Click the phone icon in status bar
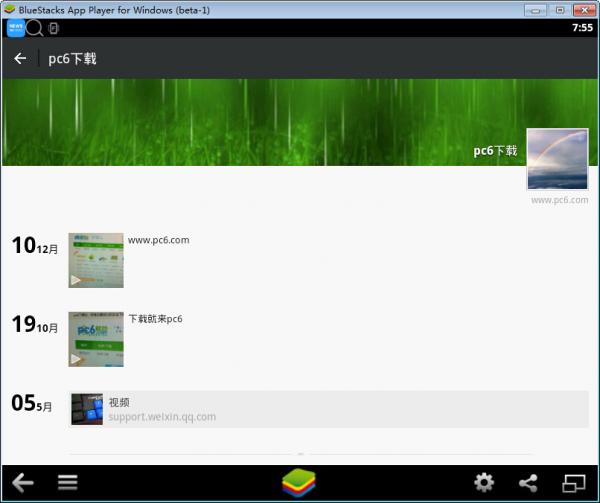Viewport: 600px width, 503px height. [x=54, y=28]
